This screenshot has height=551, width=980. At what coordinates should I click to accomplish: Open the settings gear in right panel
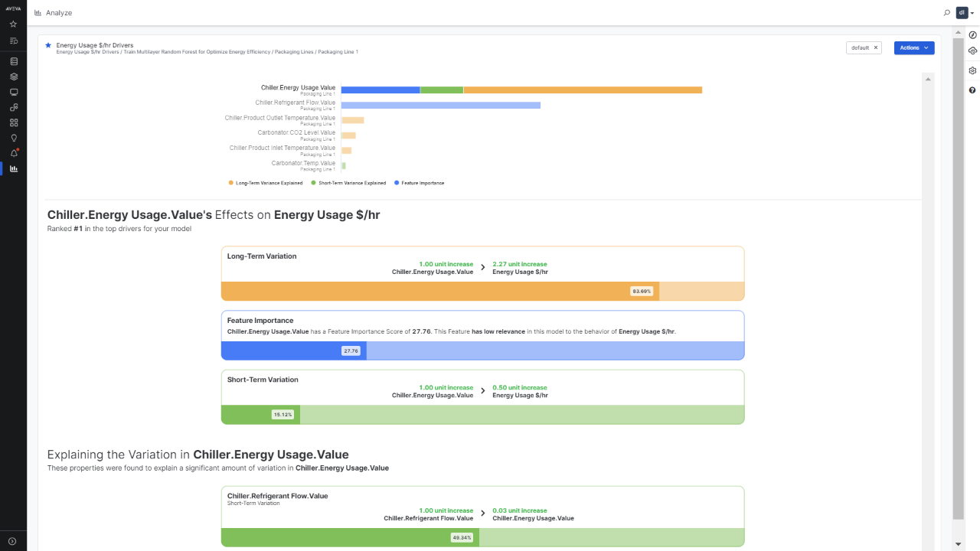972,70
